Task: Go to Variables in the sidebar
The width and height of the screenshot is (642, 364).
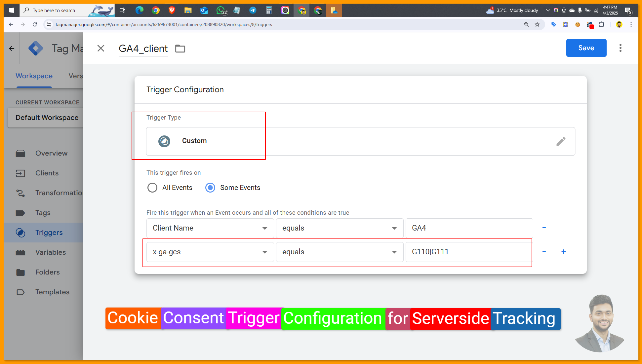Action: click(50, 252)
